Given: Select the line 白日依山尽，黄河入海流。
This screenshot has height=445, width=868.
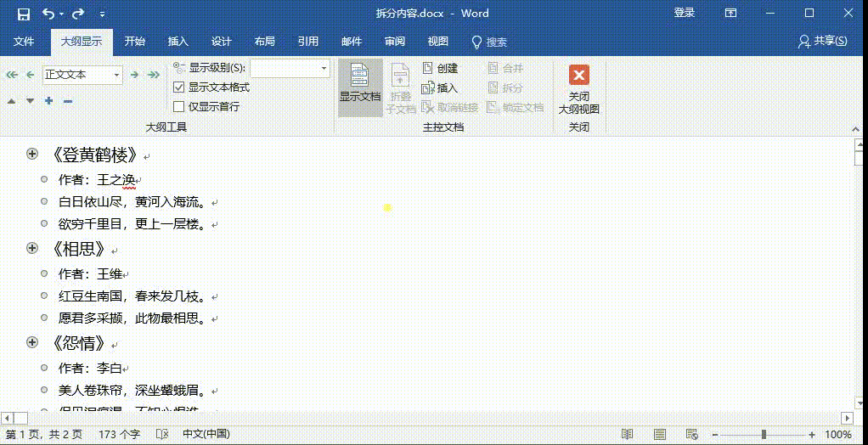Looking at the screenshot, I should (x=132, y=203).
